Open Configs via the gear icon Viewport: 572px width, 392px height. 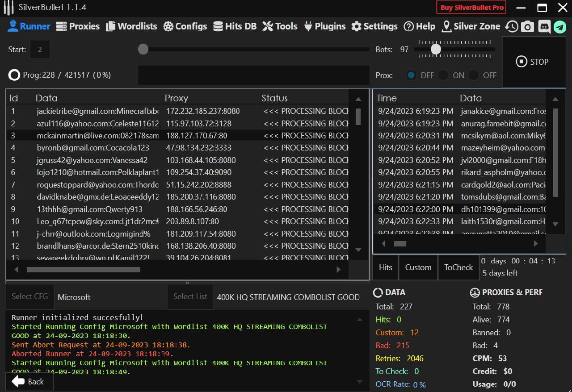point(168,27)
